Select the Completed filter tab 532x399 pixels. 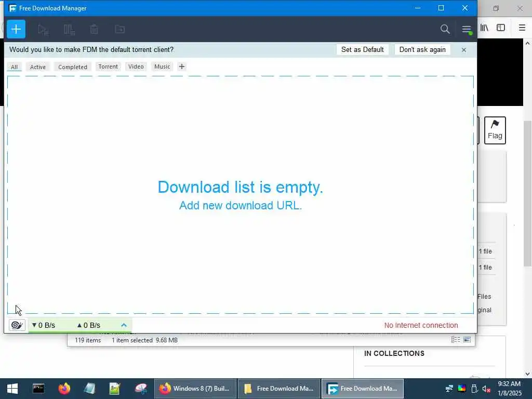tap(73, 67)
